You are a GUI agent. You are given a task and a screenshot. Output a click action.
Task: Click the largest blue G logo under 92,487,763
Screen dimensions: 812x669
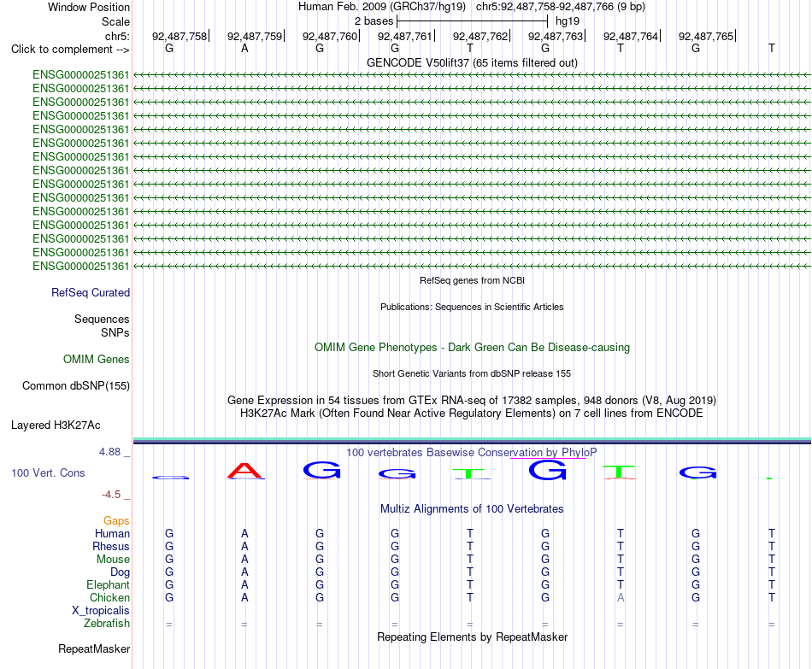pyautogui.click(x=547, y=470)
